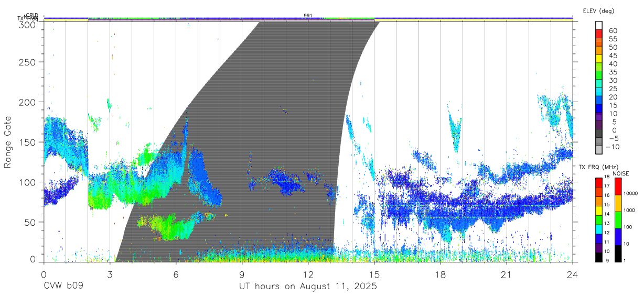Click the '3' tick on the UT hours axis

(110, 274)
